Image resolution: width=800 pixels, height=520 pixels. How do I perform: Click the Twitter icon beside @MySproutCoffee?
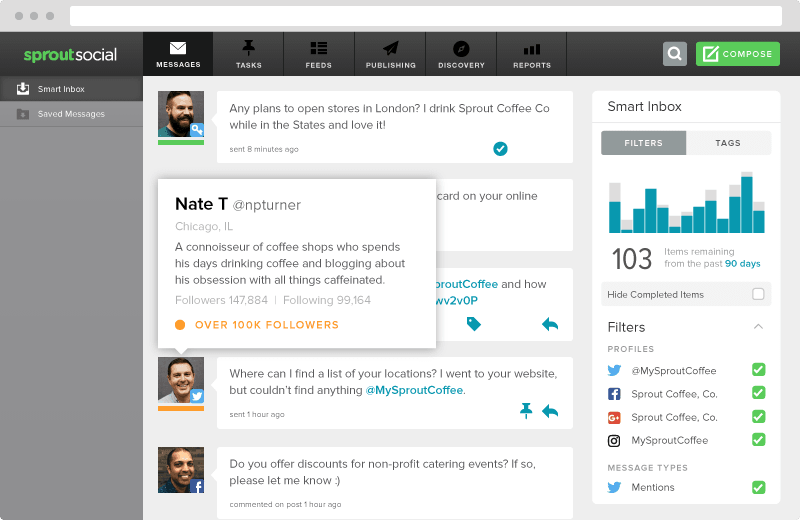(x=614, y=370)
